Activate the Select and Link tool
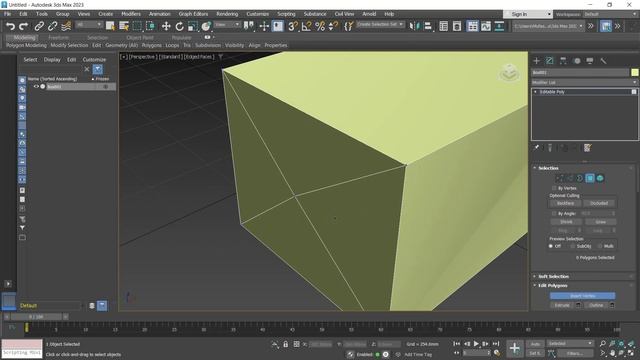Viewport: 640px width, 360px height. coord(39,27)
